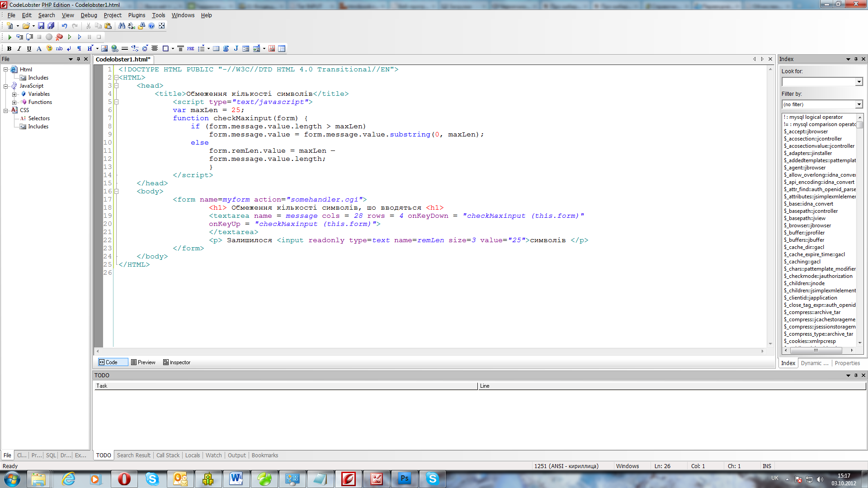Expand the Functions tree node

(x=14, y=102)
